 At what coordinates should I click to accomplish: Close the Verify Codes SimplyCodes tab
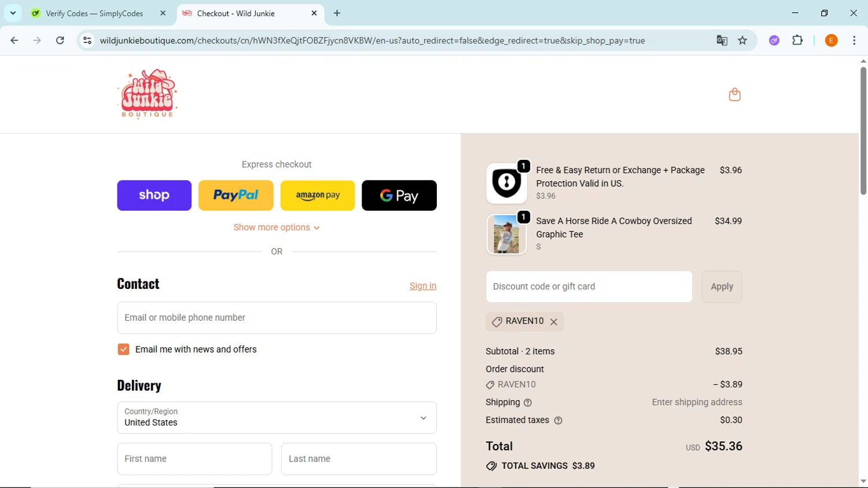(163, 13)
